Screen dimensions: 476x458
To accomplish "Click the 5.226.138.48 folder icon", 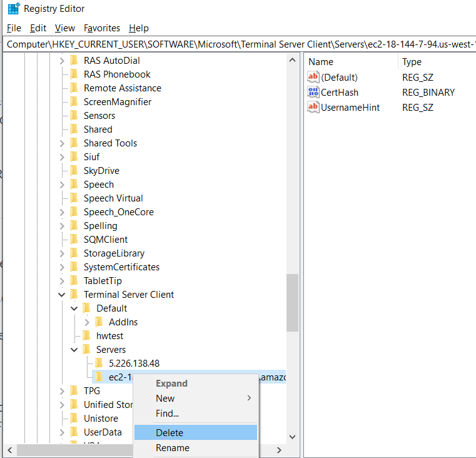I will (99, 363).
